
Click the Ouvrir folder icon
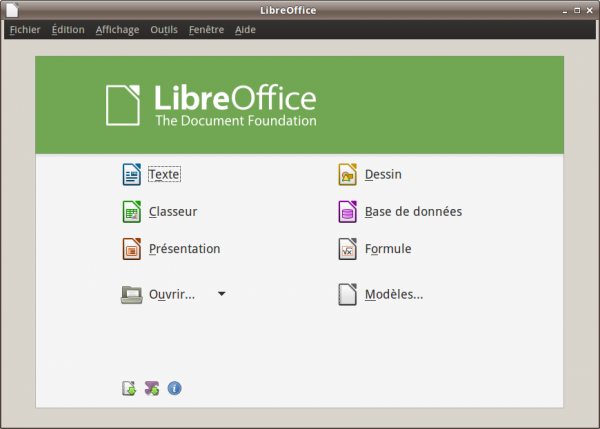point(132,295)
